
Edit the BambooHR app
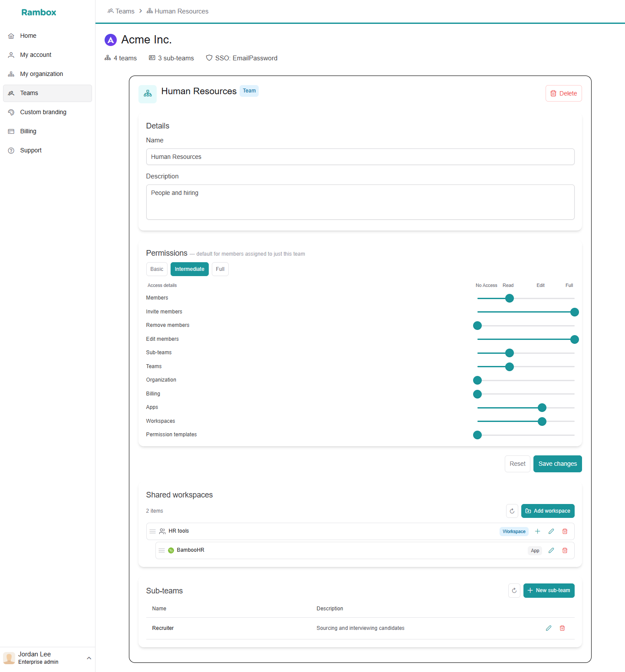tap(551, 550)
